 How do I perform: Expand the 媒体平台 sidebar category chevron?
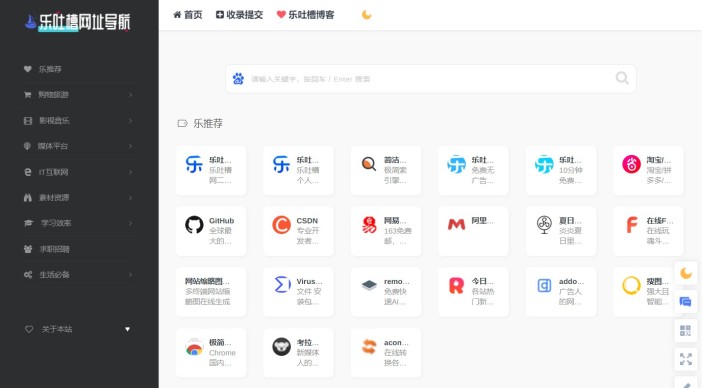tap(130, 146)
